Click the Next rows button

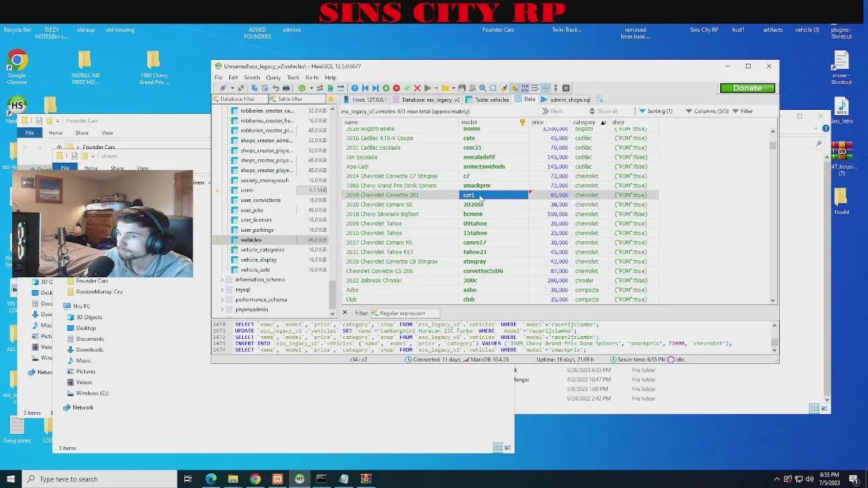(x=552, y=111)
